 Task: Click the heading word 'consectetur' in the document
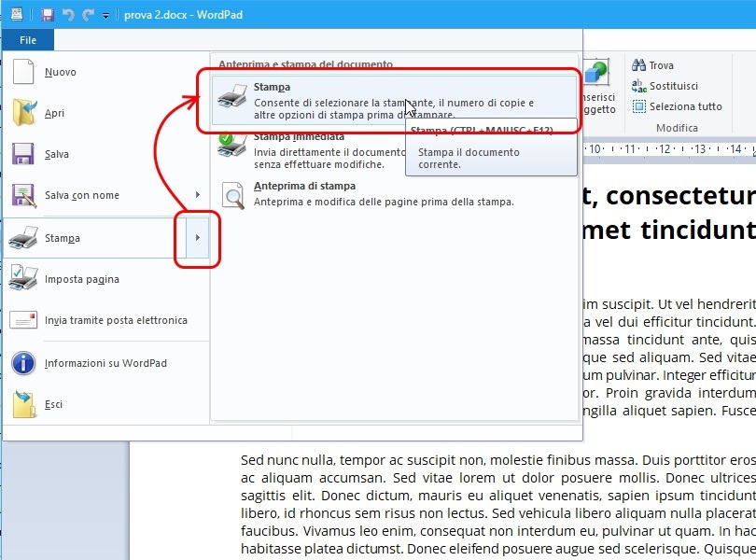(x=680, y=195)
